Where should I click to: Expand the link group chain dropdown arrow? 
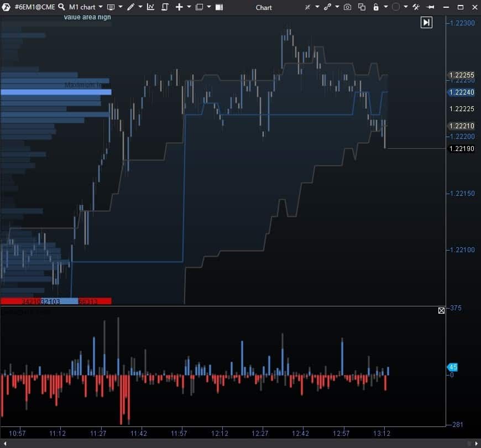[337, 7]
